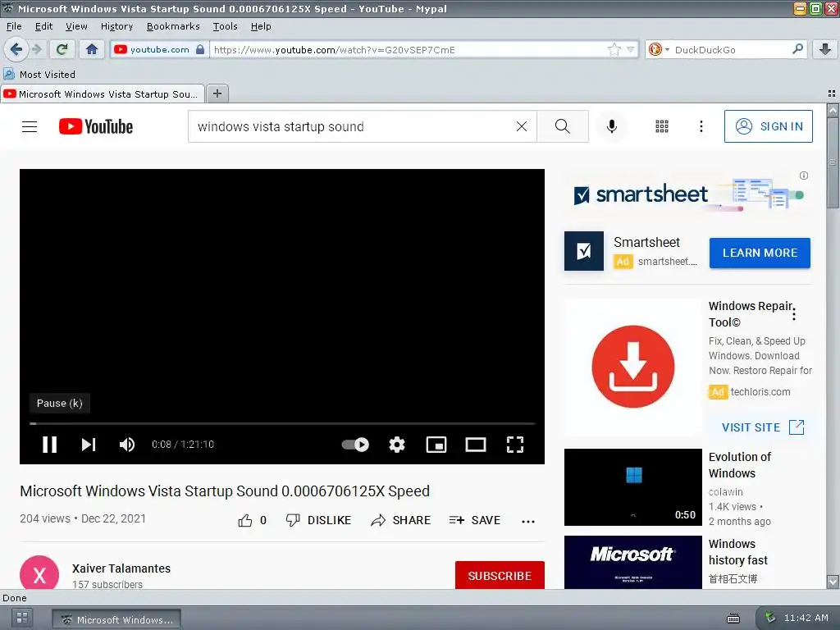Enter full screen mode

515,445
